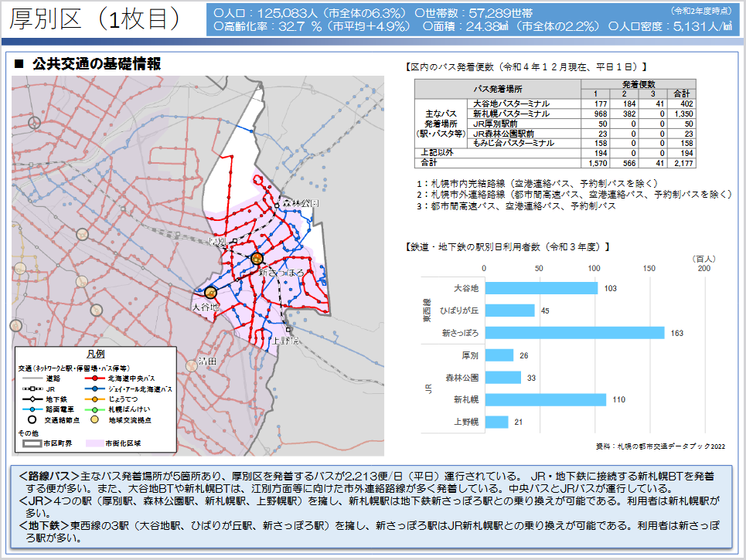746x560 pixels.
Task: Click the 交通結節点 black circle legend symbol
Action: tap(32, 420)
